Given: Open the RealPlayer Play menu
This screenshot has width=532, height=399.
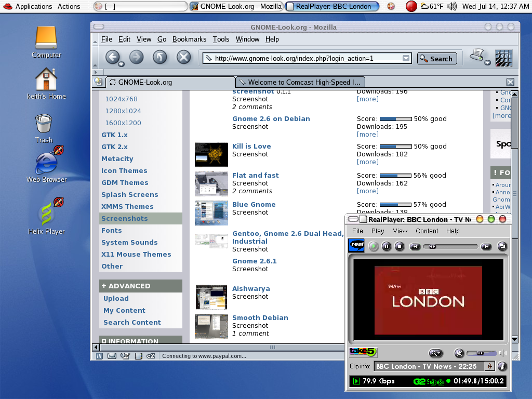Looking at the screenshot, I should coord(378,231).
